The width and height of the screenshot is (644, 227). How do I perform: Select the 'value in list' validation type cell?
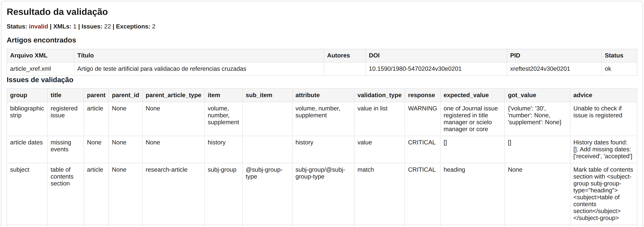click(379, 119)
